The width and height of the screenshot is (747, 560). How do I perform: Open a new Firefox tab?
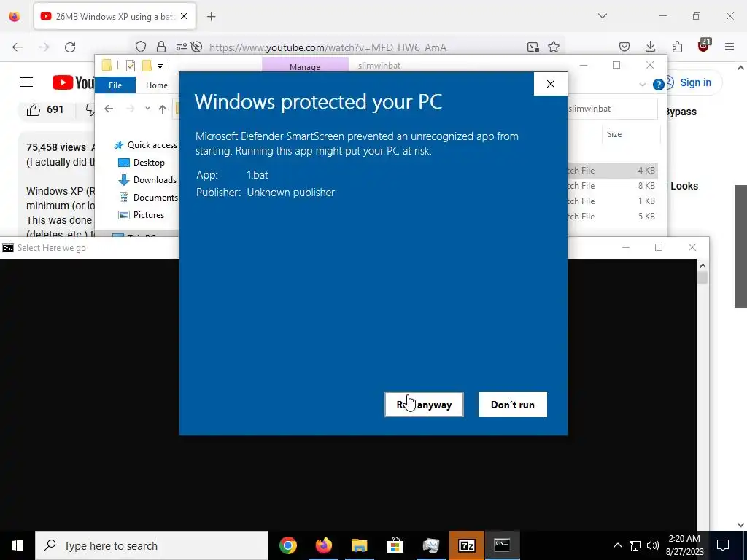click(x=212, y=17)
